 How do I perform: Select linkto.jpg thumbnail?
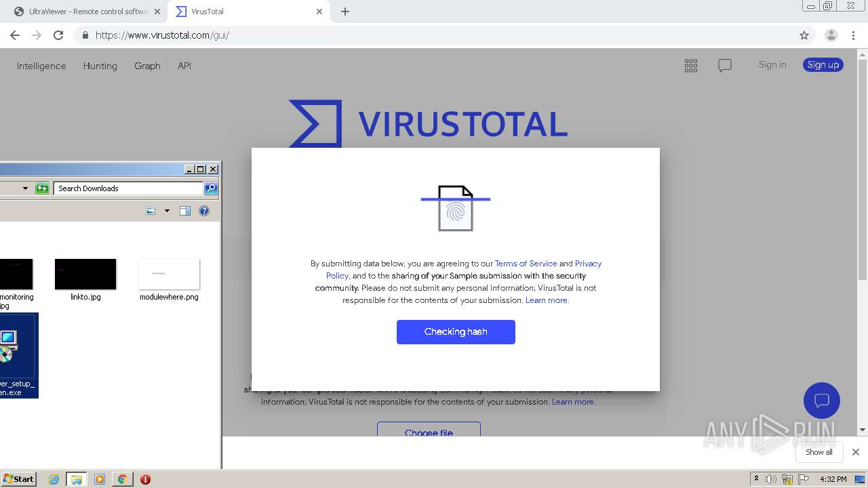point(85,274)
